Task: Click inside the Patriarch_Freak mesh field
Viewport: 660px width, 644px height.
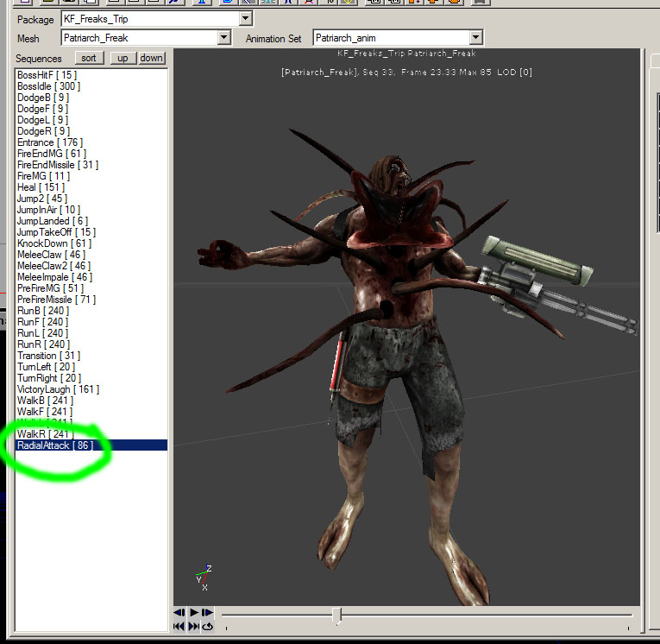Action: point(140,37)
